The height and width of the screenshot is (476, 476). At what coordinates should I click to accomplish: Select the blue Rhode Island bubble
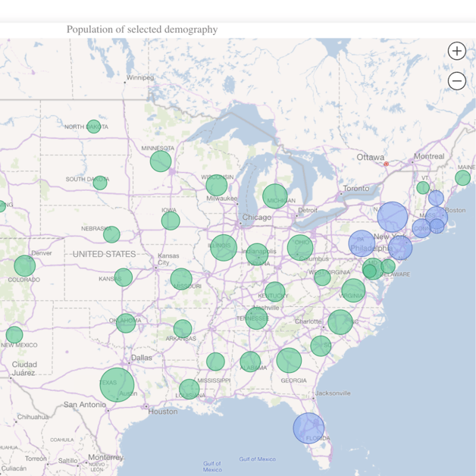pyautogui.click(x=437, y=226)
